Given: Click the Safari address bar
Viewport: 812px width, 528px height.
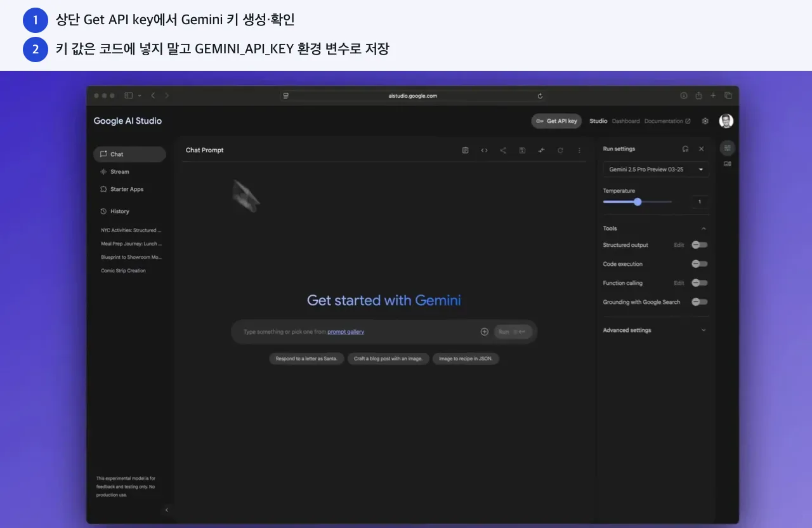Looking at the screenshot, I should point(413,96).
